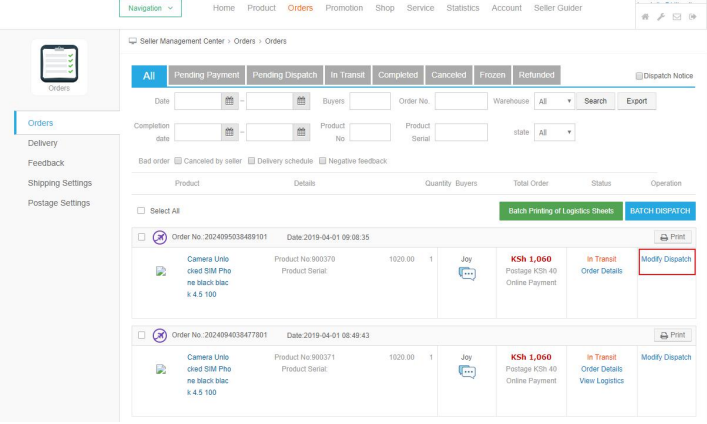Switch to the Pending Dispatch tab
Image resolution: width=707 pixels, height=424 pixels.
284,75
